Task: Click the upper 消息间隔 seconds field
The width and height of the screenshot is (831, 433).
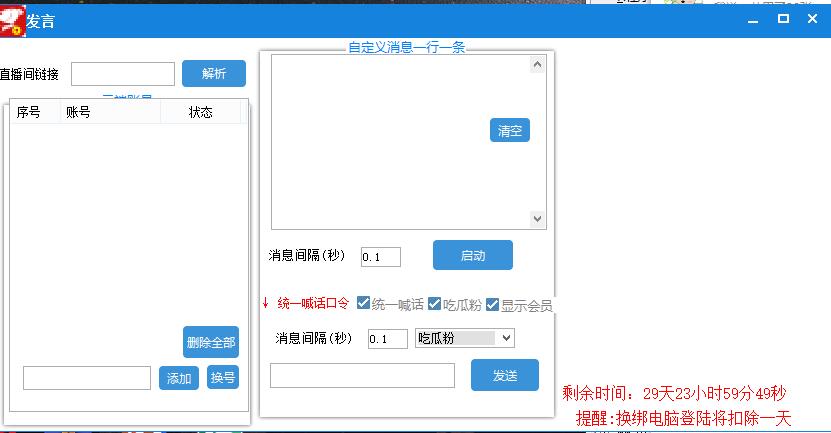Action: (x=380, y=257)
